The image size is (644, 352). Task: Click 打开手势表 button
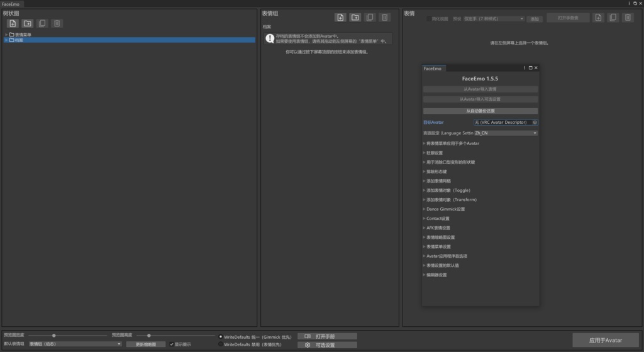(569, 18)
